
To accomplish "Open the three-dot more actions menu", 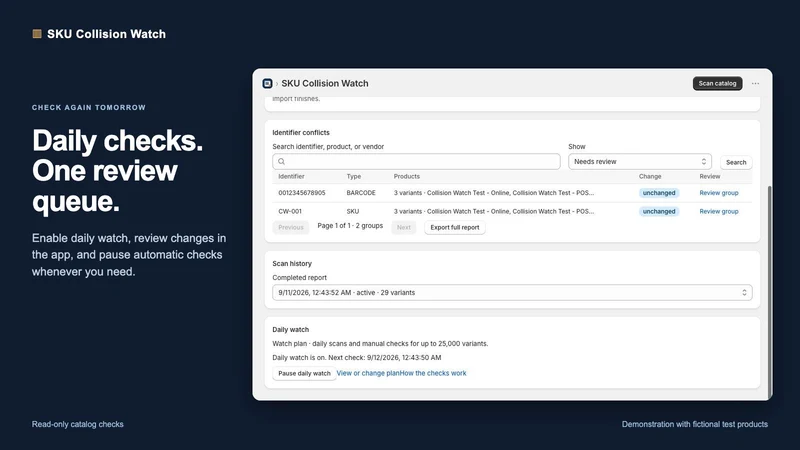I will (755, 83).
